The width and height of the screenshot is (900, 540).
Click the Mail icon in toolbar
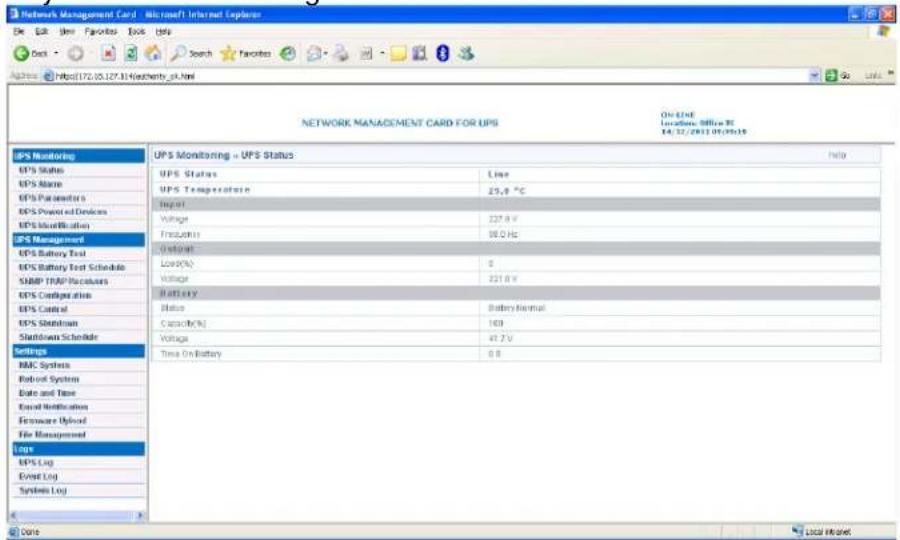(x=315, y=53)
